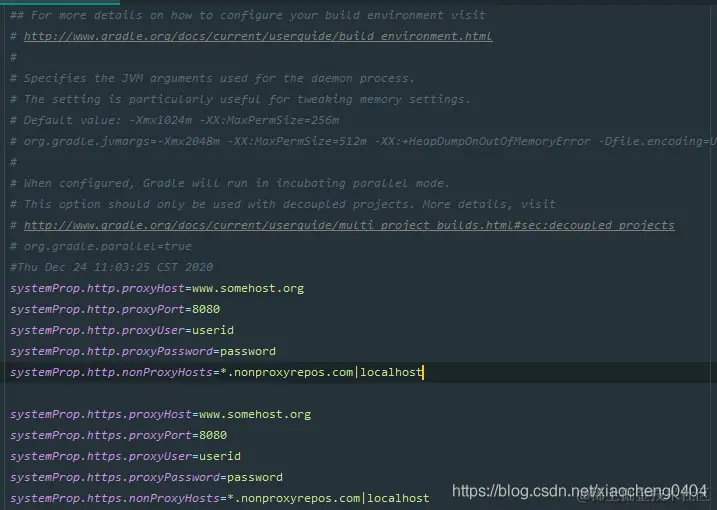Click the systemProp.http.nonProxyHosts line

pyautogui.click(x=216, y=372)
